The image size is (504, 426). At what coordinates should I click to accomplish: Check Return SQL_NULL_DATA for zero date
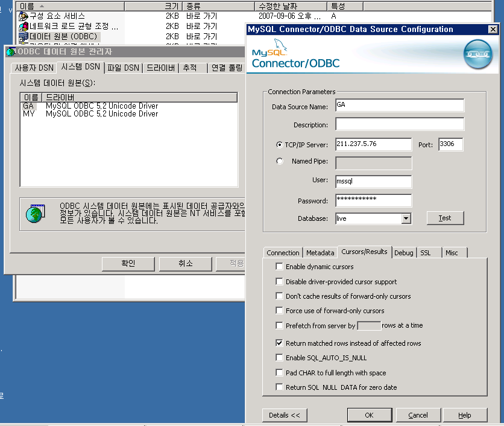(279, 387)
